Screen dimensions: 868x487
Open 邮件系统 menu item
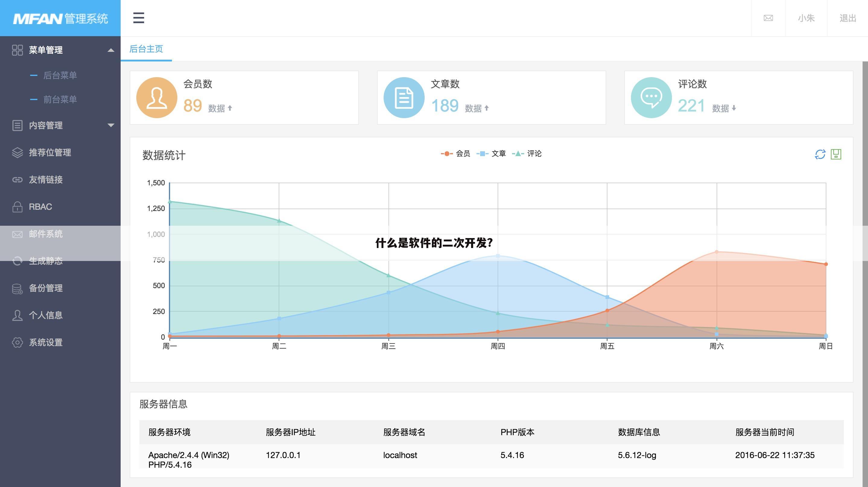click(x=46, y=234)
